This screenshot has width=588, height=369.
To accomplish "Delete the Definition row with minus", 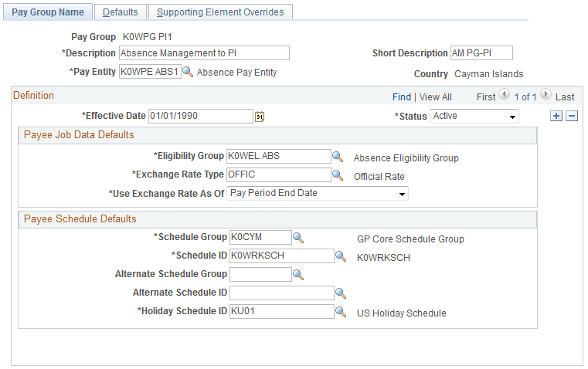I will point(572,116).
